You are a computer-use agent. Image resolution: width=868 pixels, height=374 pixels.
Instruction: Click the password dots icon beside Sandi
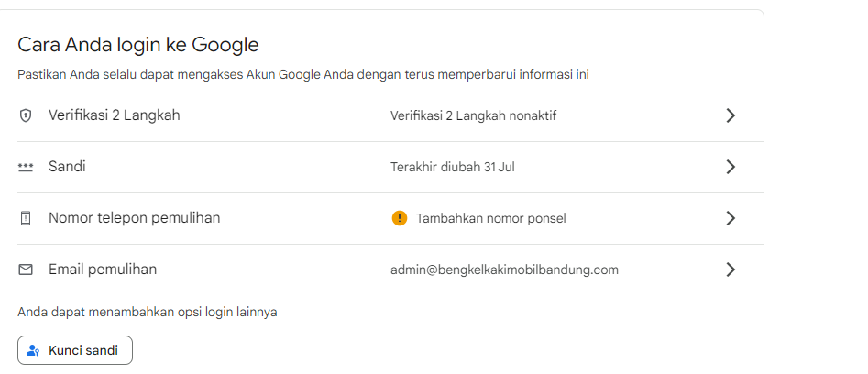(26, 167)
